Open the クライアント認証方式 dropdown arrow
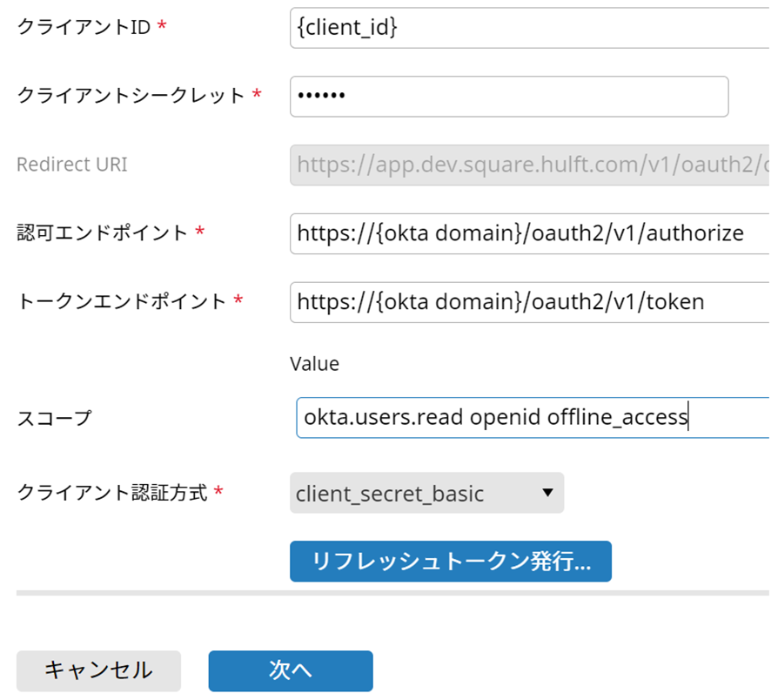This screenshot has width=771, height=700. [547, 493]
